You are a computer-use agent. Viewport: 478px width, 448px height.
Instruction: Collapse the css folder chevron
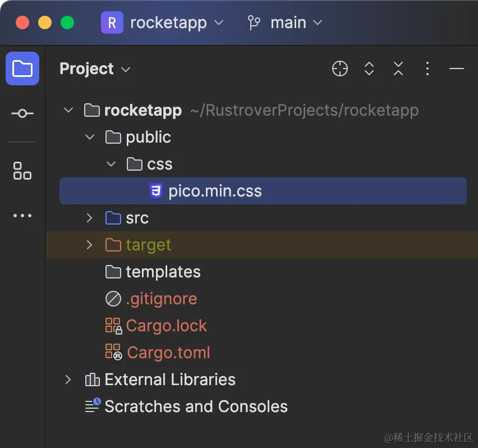(x=111, y=164)
